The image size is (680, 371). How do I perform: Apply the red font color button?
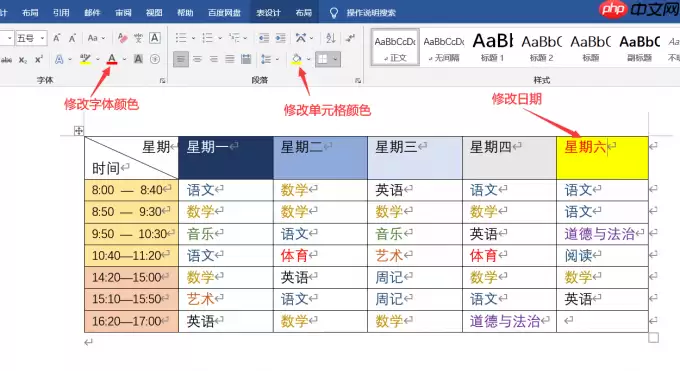pyautogui.click(x=112, y=59)
